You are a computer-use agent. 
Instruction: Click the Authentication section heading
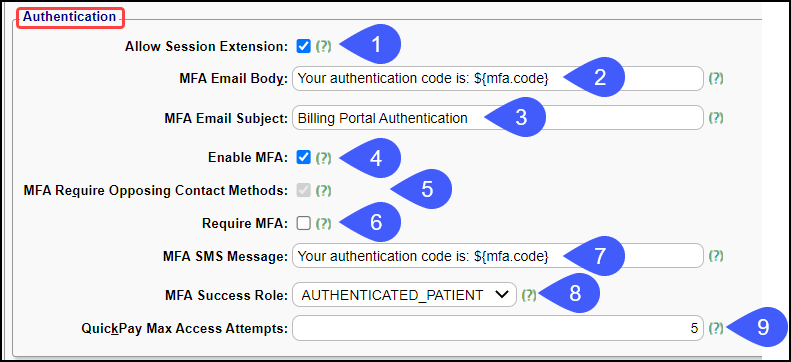point(70,17)
